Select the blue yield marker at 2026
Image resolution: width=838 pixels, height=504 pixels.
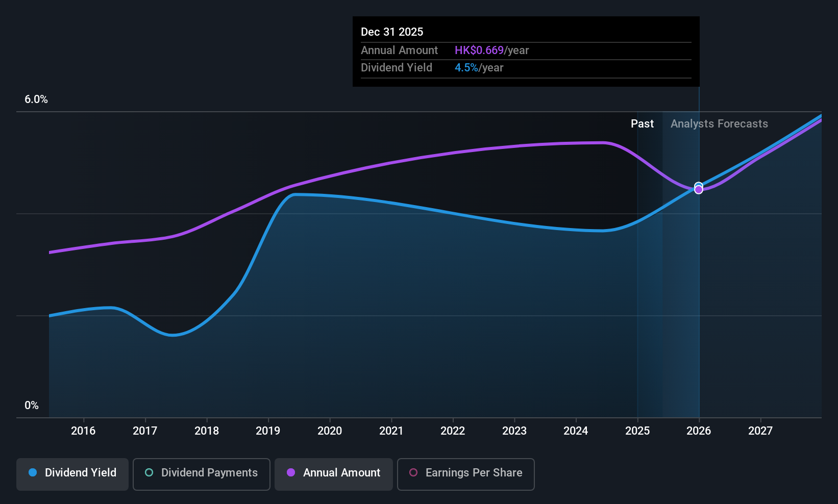click(699, 185)
